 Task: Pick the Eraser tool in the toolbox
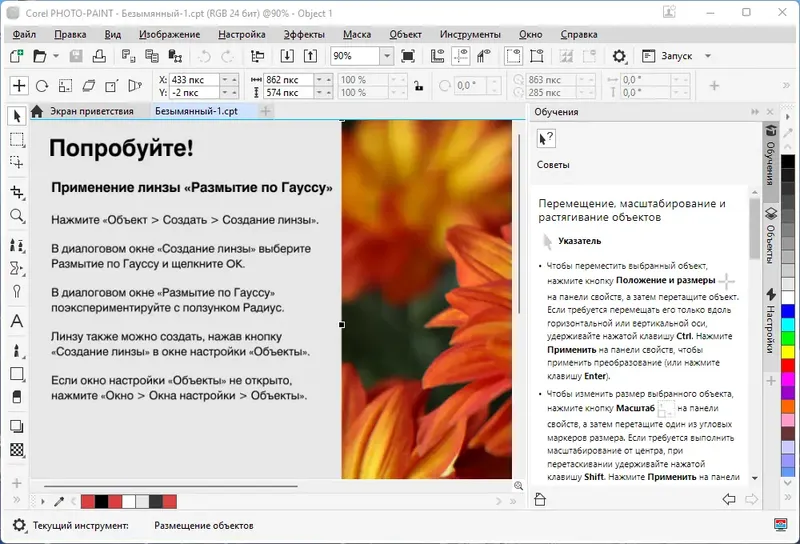17,398
